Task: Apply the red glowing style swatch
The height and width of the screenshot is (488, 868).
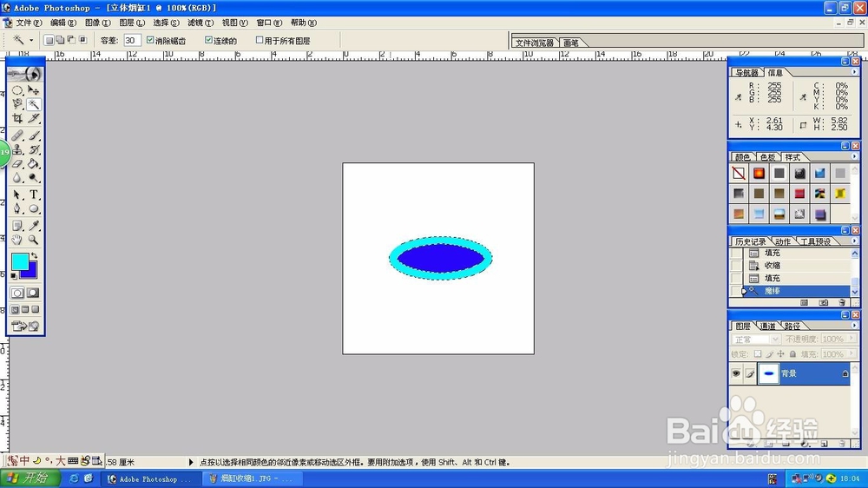Action: click(x=759, y=174)
